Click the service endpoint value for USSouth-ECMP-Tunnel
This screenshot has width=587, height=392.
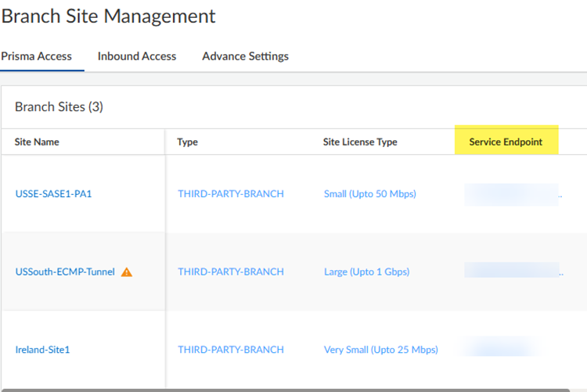coord(512,271)
